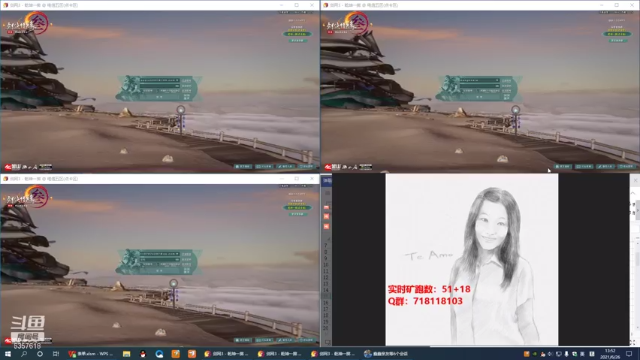Open the Windows Start menu
The width and height of the screenshot is (640, 360).
pos(7,354)
